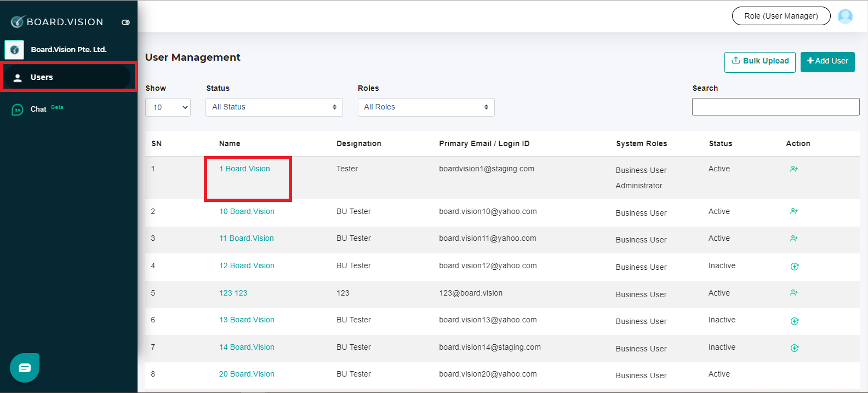This screenshot has height=393, width=868.
Task: Open the profile avatar at top right
Action: tap(846, 16)
